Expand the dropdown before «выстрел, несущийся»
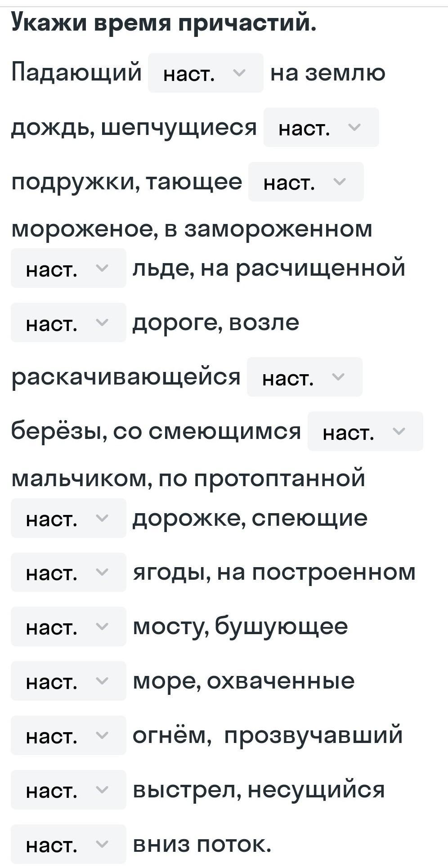Image resolution: width=448 pixels, height=868 pixels. pos(68,790)
